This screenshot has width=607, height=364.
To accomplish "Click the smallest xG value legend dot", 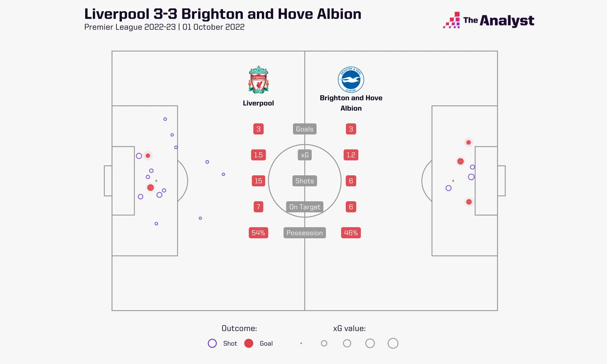I will coord(301,343).
